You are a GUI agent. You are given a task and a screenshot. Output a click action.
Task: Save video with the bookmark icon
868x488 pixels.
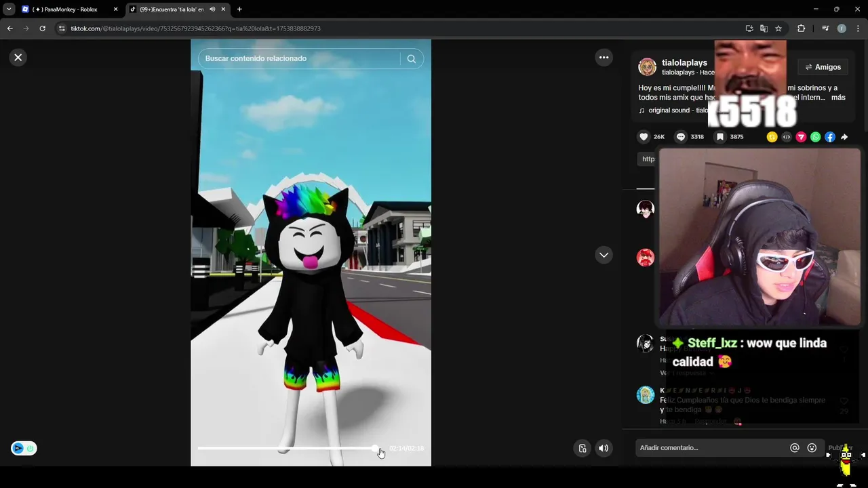(720, 137)
